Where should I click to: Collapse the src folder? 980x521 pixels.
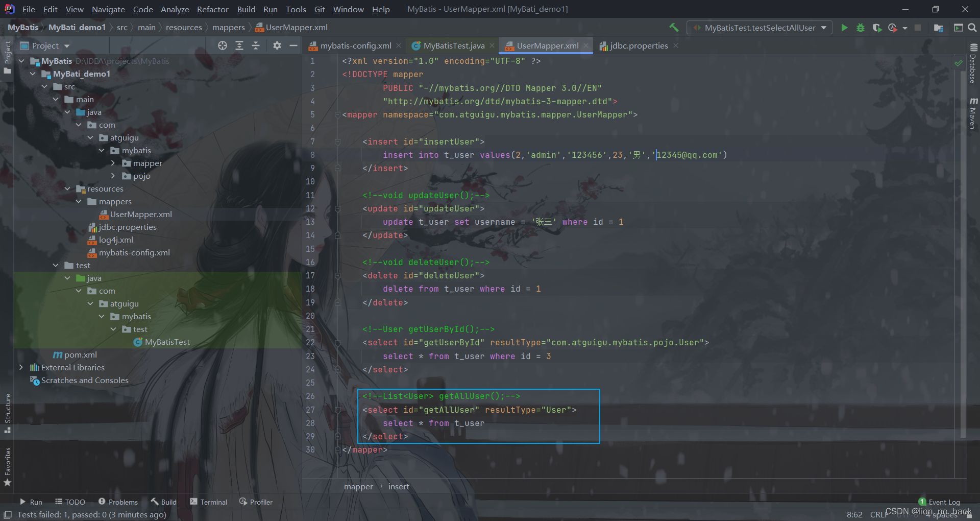[x=44, y=86]
